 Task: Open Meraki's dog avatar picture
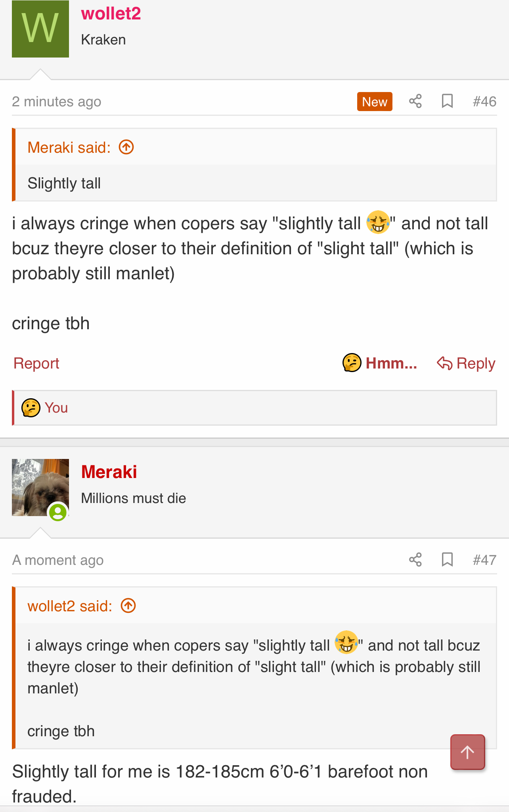point(40,488)
